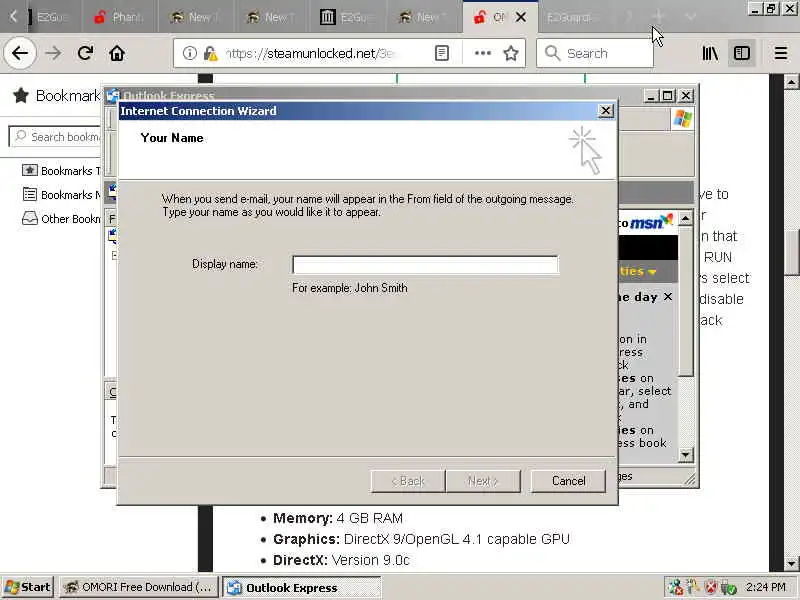Click browser vertical scrollbar thumb
The image size is (800, 600).
(x=791, y=252)
